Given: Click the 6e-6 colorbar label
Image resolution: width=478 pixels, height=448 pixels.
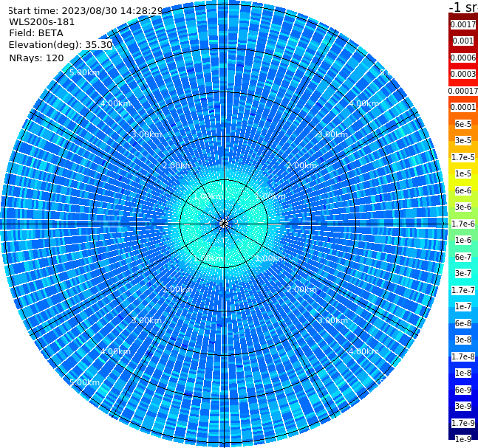Looking at the screenshot, I should pyautogui.click(x=463, y=190).
